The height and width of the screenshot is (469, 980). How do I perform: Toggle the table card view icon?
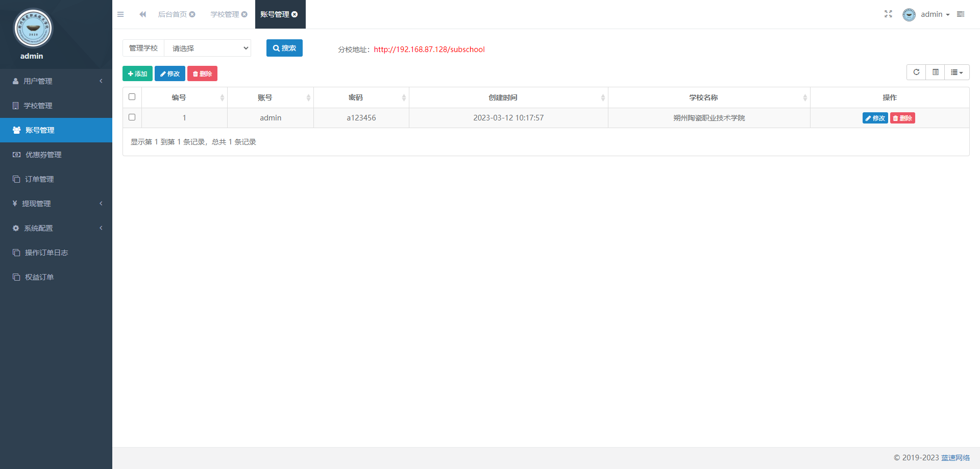(x=935, y=72)
